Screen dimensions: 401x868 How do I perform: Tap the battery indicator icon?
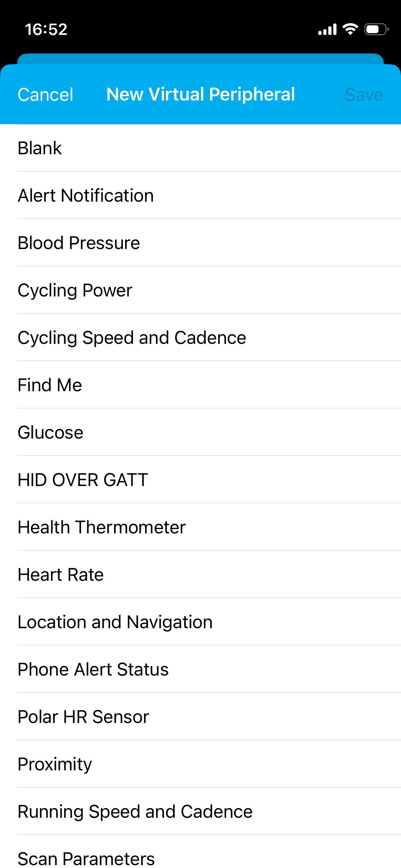[x=376, y=29]
